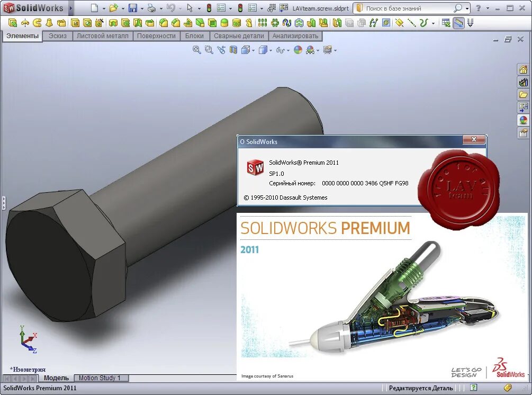Open the dropdown arrow next to Print
Screen dimensions: 532x395
pos(161,8)
